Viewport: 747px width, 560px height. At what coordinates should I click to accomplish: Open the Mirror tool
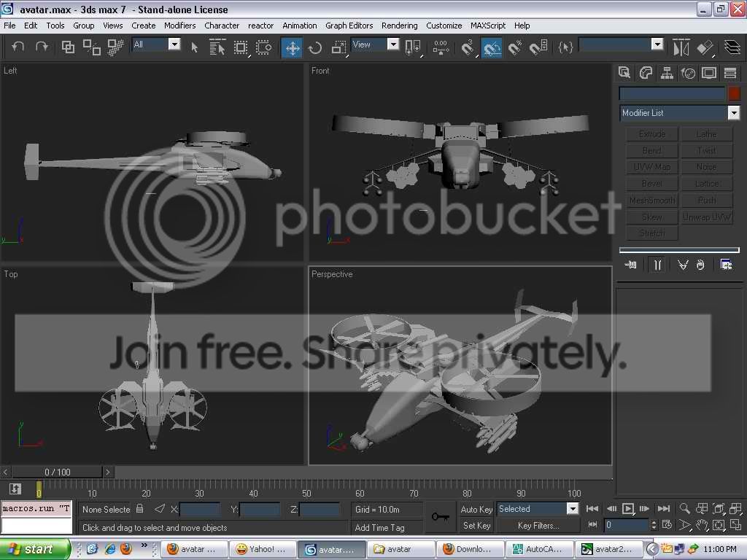pos(681,47)
